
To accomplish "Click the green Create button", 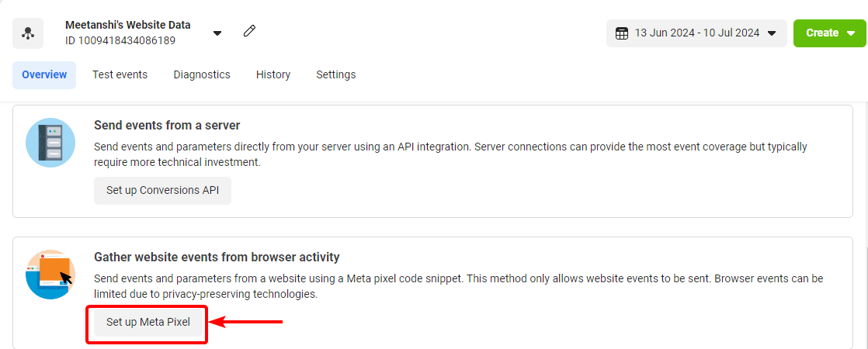I will point(829,33).
